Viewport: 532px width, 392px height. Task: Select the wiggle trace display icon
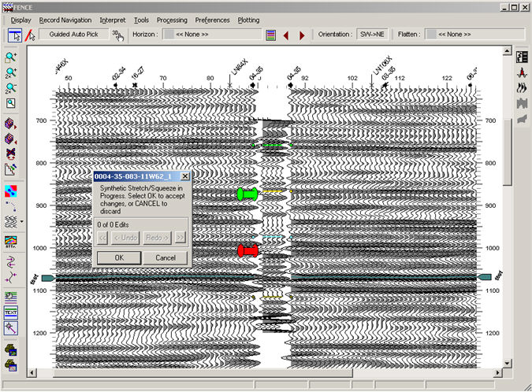(11, 221)
